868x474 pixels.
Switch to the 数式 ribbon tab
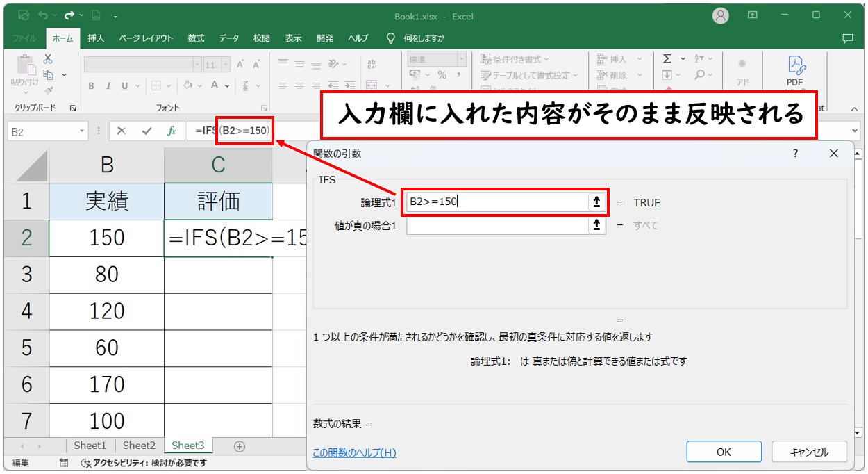196,38
